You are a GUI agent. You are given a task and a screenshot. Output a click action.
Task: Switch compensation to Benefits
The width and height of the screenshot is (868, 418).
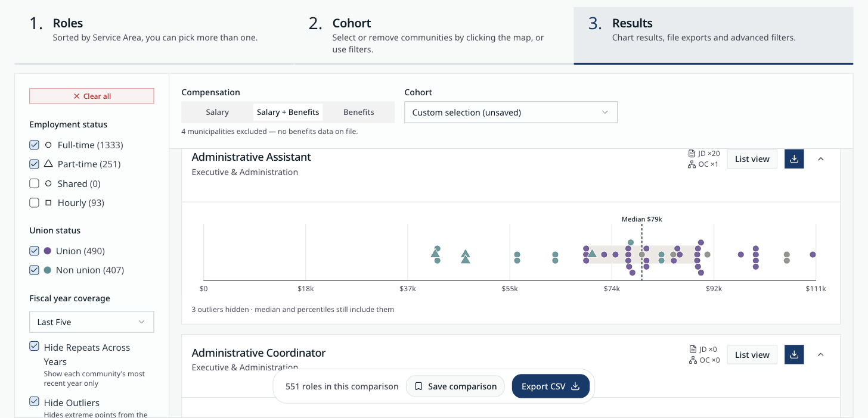[x=359, y=112]
